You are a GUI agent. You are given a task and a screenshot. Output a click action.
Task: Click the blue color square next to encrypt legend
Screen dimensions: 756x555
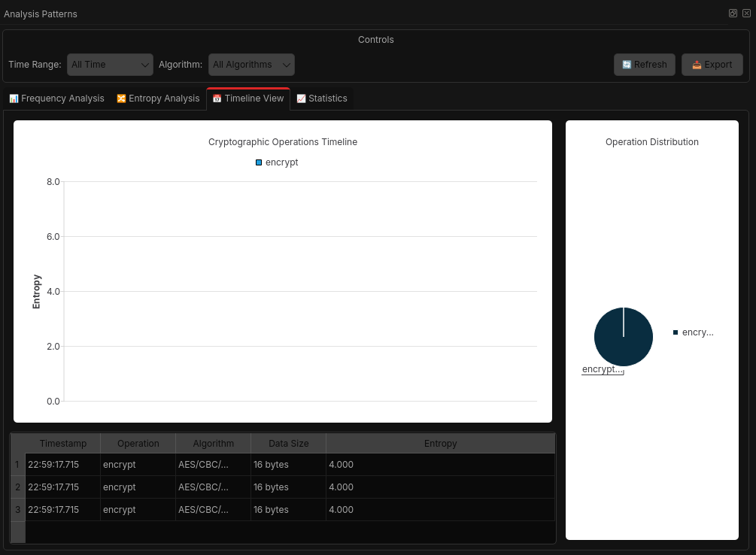[258, 162]
